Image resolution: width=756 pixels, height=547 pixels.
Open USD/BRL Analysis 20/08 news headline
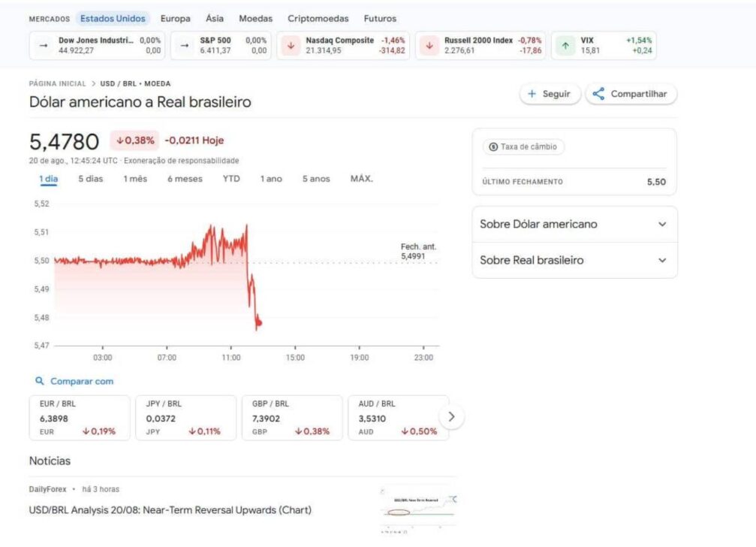tap(170, 510)
